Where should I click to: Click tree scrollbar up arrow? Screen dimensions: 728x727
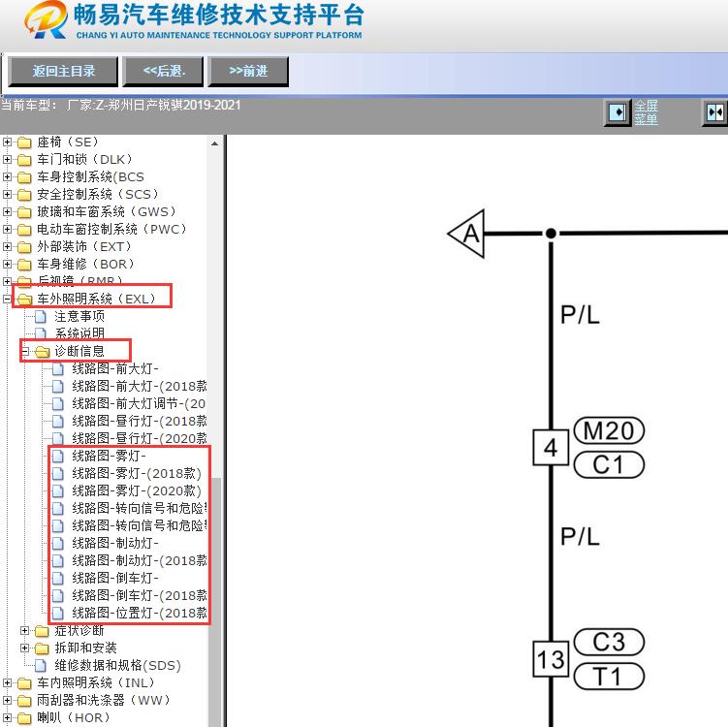[x=214, y=143]
